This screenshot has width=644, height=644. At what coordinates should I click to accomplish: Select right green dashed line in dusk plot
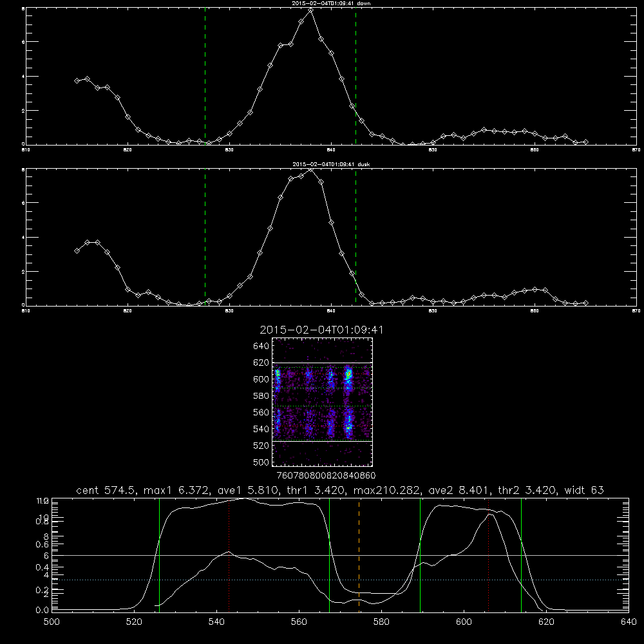click(x=355, y=237)
